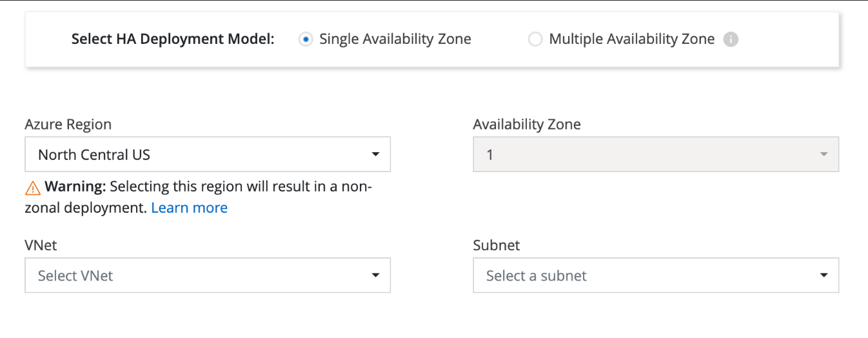Click the "Select HA Deployment Model" heading
This screenshot has width=868, height=338.
(173, 39)
